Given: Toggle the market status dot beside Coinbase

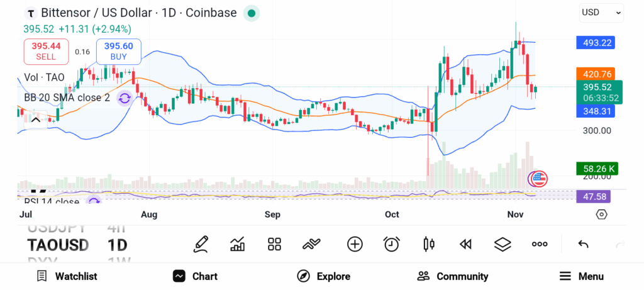Looking at the screenshot, I should 251,13.
